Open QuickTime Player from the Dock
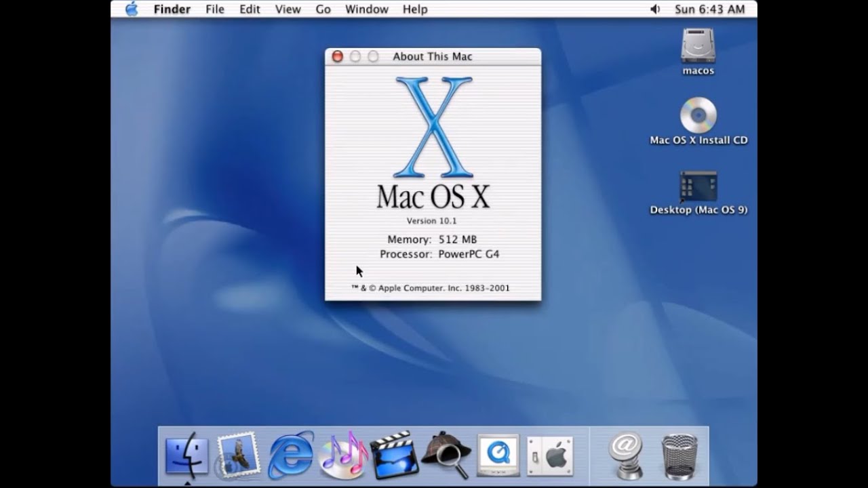Viewport: 868px width, 488px height. [x=498, y=455]
